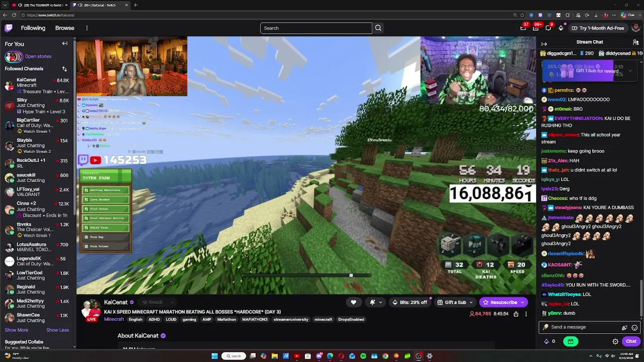
Task: Open KaiCenat channel in sidebar
Action: [38, 85]
